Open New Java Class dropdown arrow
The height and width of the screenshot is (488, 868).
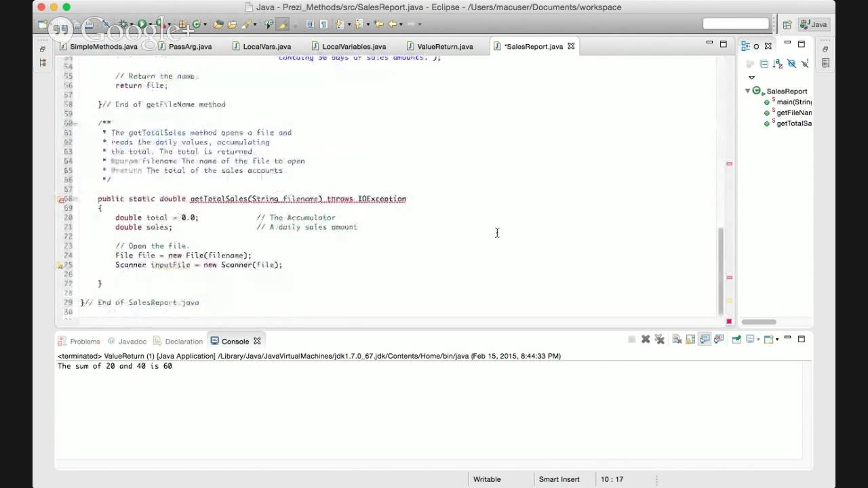pos(205,24)
